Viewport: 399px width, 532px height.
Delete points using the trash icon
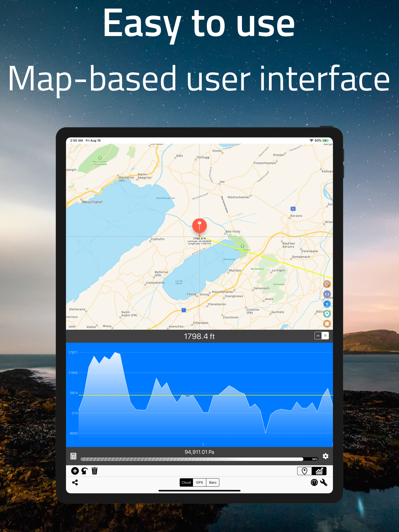pos(94,471)
